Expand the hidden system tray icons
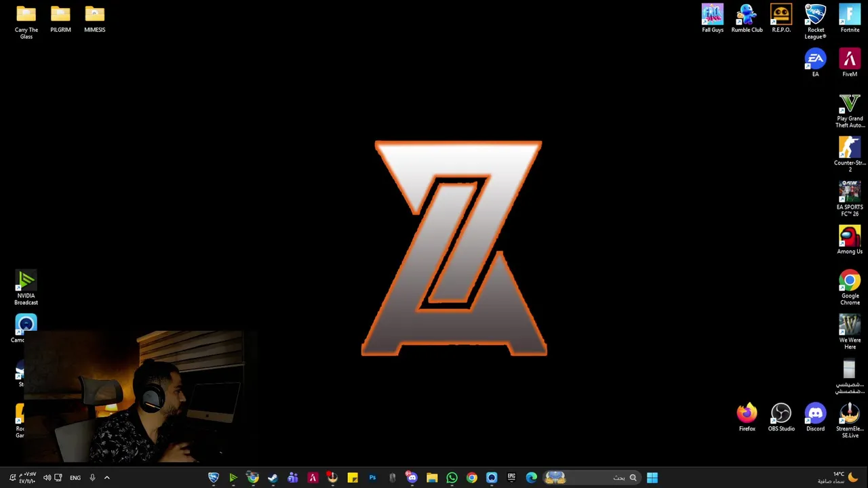This screenshot has height=488, width=868. click(x=106, y=478)
